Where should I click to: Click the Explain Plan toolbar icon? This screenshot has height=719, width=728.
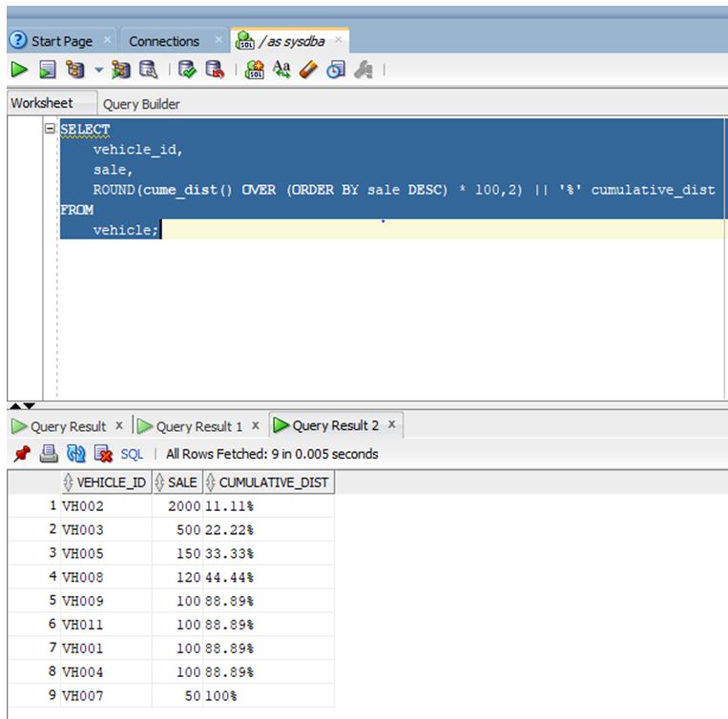pos(74,70)
